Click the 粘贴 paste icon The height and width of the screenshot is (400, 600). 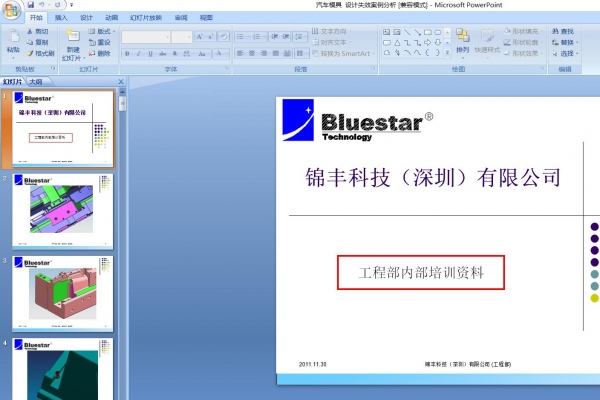point(13,36)
